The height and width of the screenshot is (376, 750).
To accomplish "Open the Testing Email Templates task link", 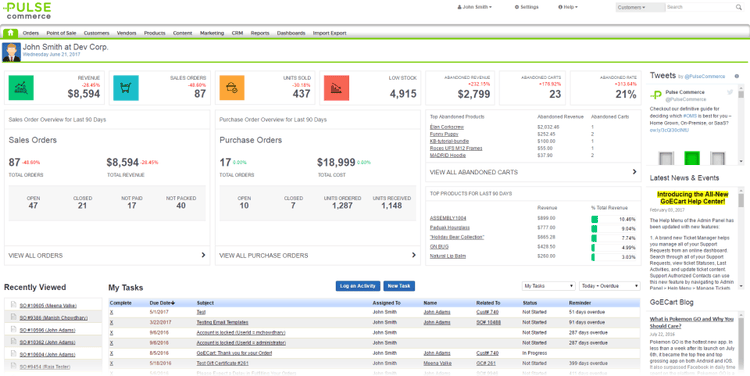I will point(222,322).
